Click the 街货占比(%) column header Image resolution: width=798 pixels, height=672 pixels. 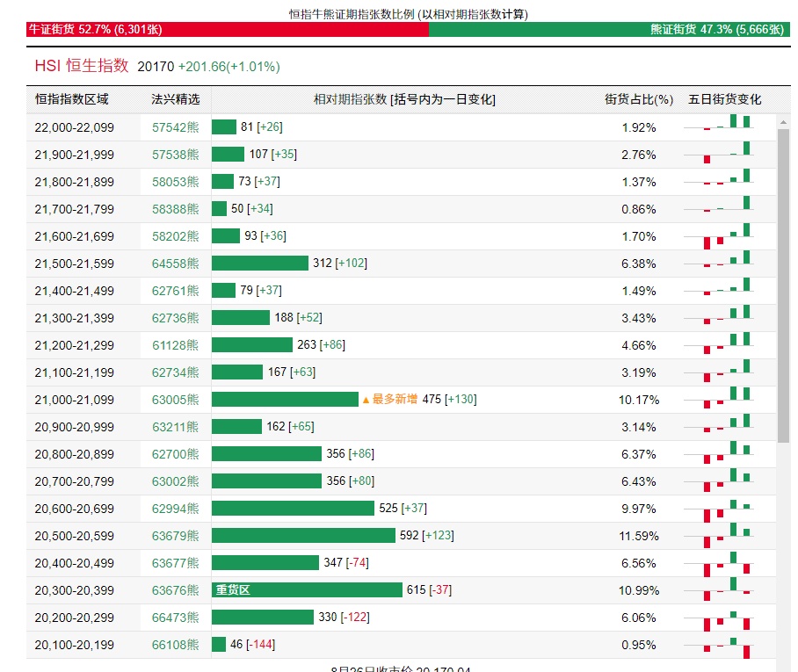[639, 99]
